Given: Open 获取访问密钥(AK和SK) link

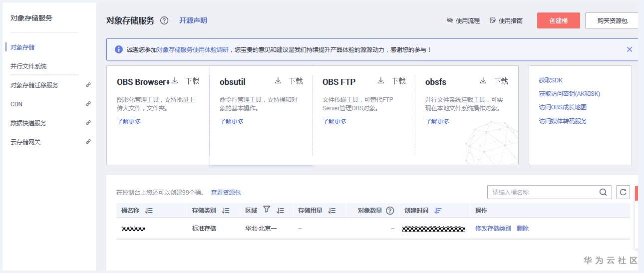Looking at the screenshot, I should pyautogui.click(x=570, y=94).
